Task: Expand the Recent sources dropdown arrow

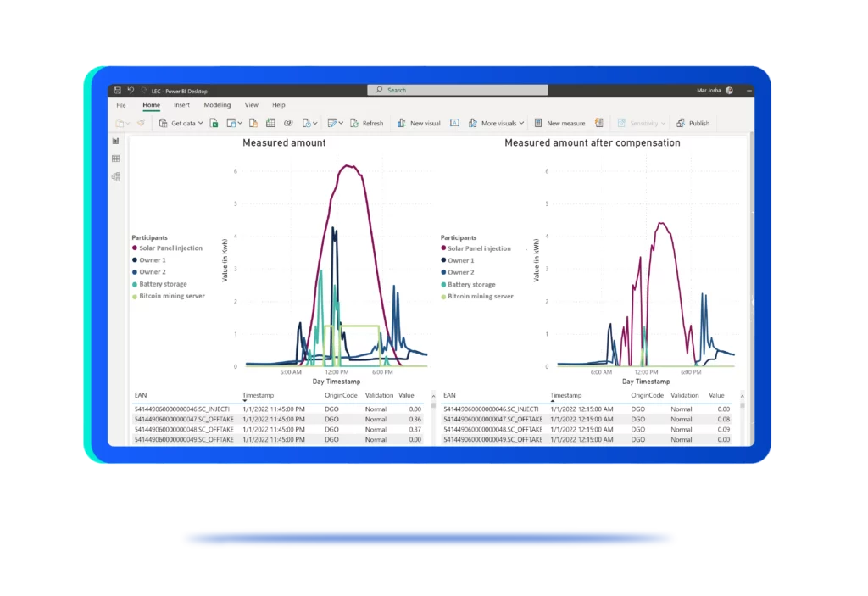Action: coord(315,123)
